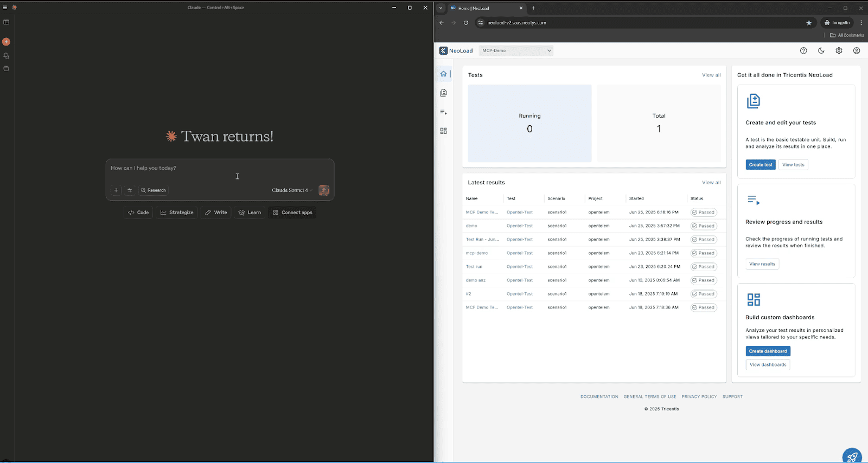Open Claude projects icon in sidebar
Image resolution: width=868 pixels, height=463 pixels.
point(7,69)
